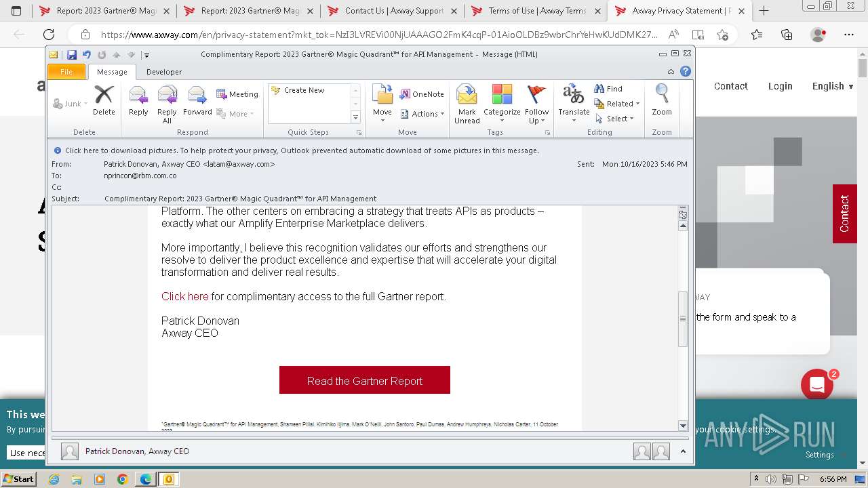Click the Edge address bar URL
This screenshot has height=488, width=868.
(x=379, y=35)
